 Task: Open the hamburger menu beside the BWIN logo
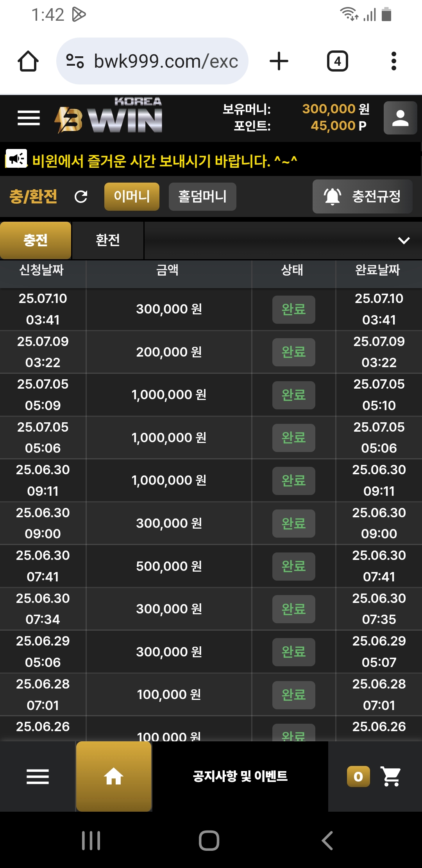point(29,118)
